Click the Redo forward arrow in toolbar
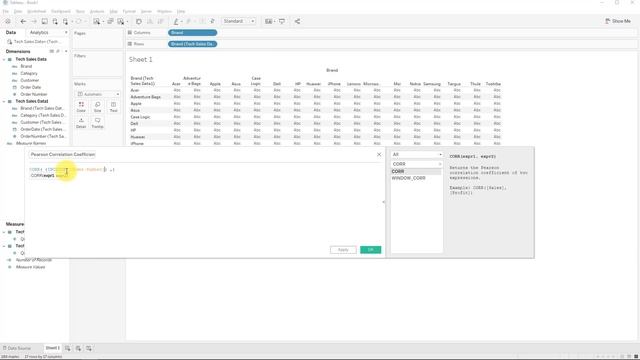640x360 pixels. click(34, 21)
